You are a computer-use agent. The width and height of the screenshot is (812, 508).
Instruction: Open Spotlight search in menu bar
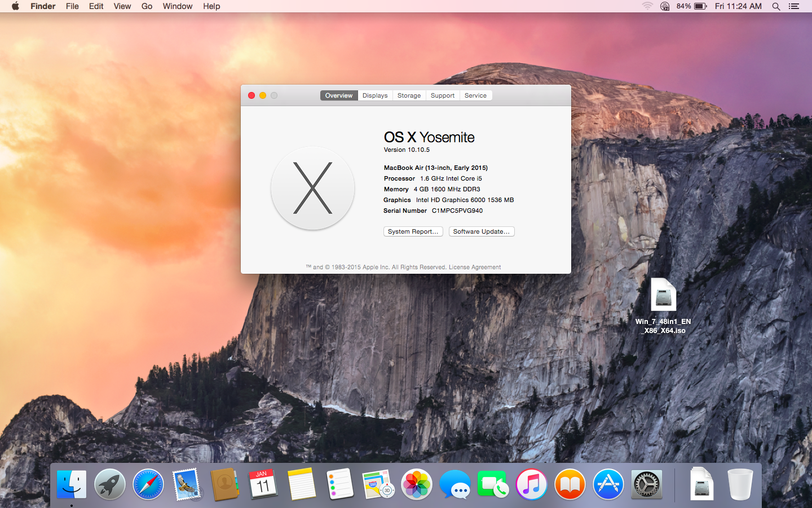point(776,6)
